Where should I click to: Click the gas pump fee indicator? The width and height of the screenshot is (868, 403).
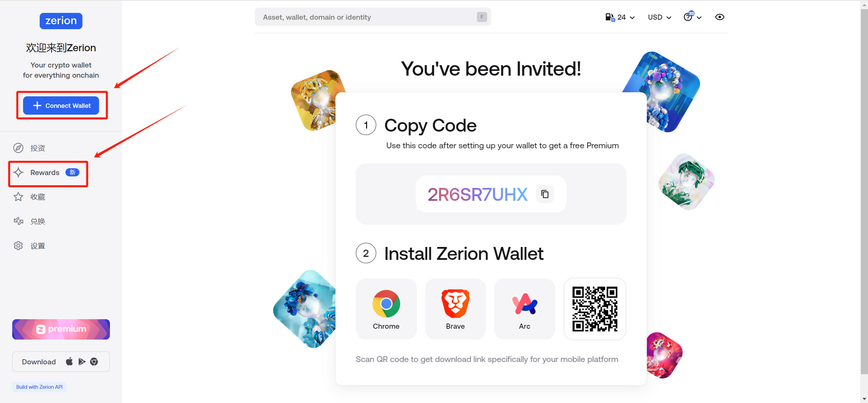point(610,17)
